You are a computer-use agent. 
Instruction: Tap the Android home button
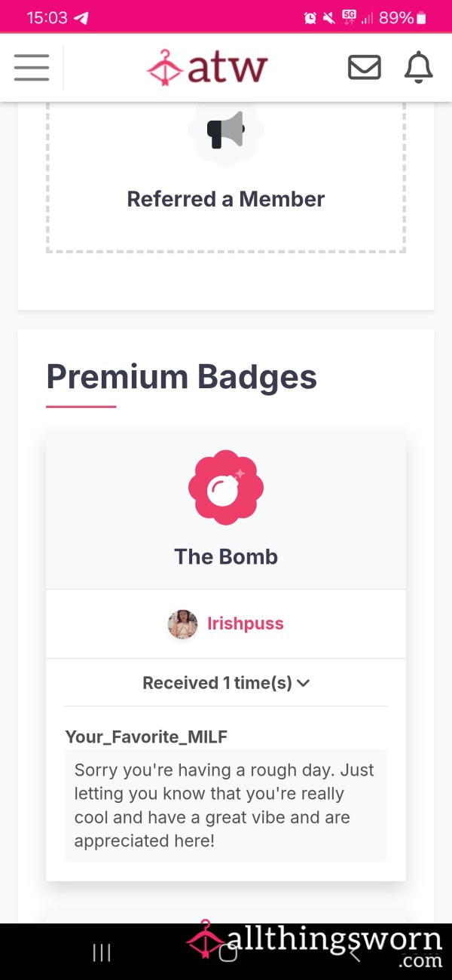coord(228,952)
